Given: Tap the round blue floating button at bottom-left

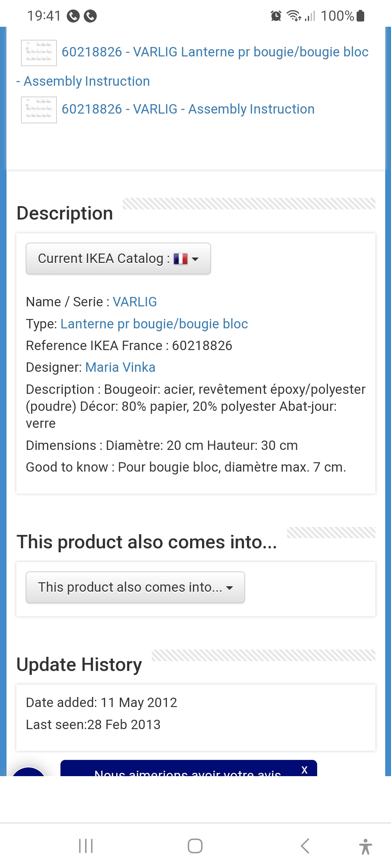Looking at the screenshot, I should click(x=28, y=772).
